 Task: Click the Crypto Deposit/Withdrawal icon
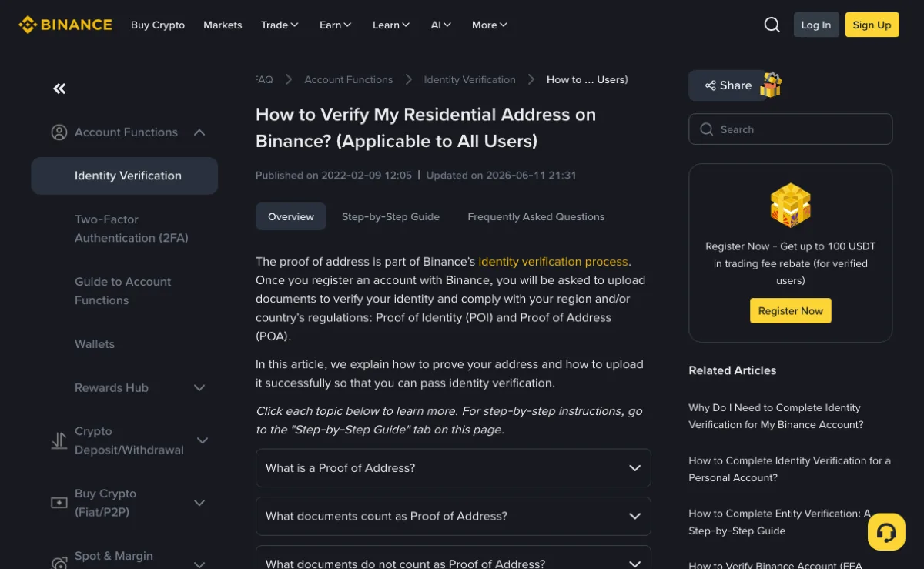[59, 440]
